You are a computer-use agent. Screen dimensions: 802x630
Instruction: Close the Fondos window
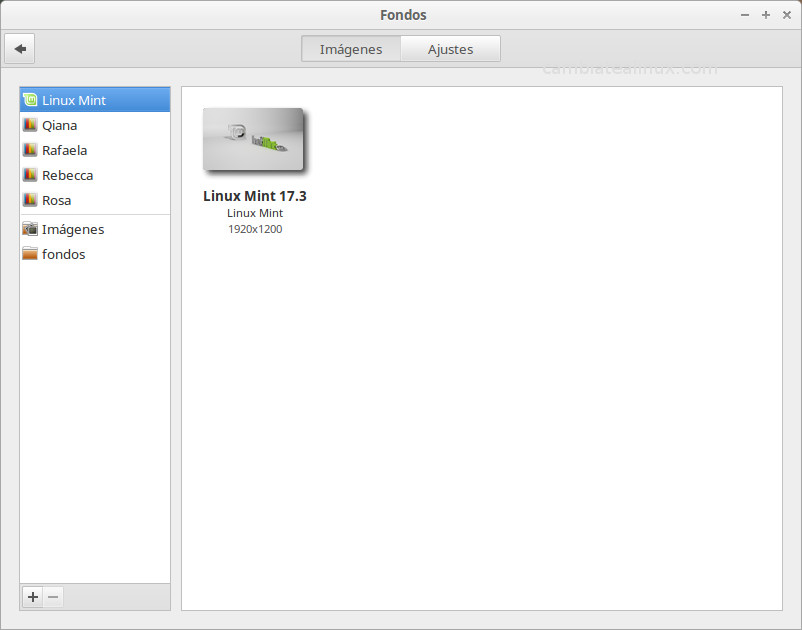pyautogui.click(x=787, y=15)
